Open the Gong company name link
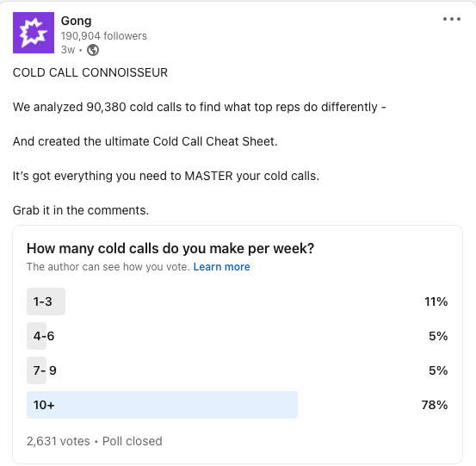The image size is (476, 466). point(77,21)
